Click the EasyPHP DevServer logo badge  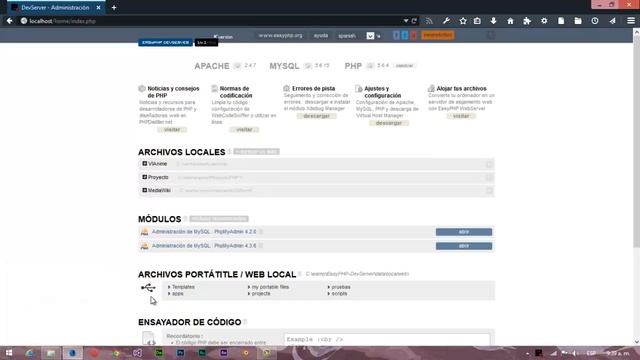coord(165,42)
